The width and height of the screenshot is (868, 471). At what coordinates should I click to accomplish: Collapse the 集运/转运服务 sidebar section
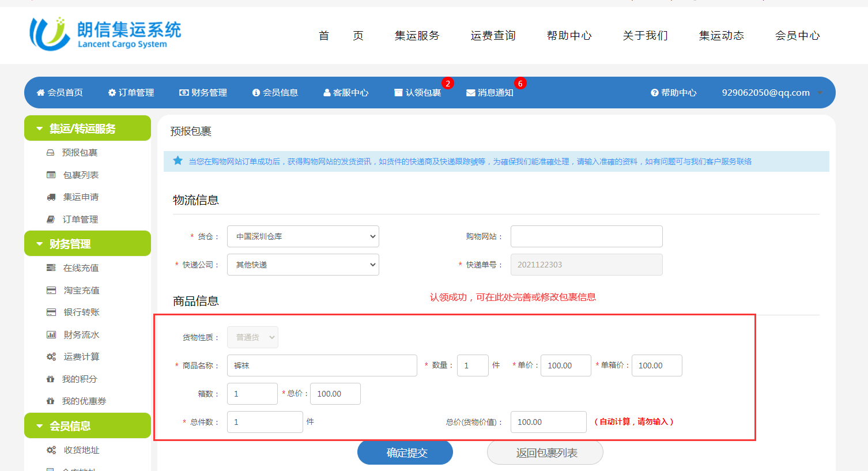coord(39,129)
